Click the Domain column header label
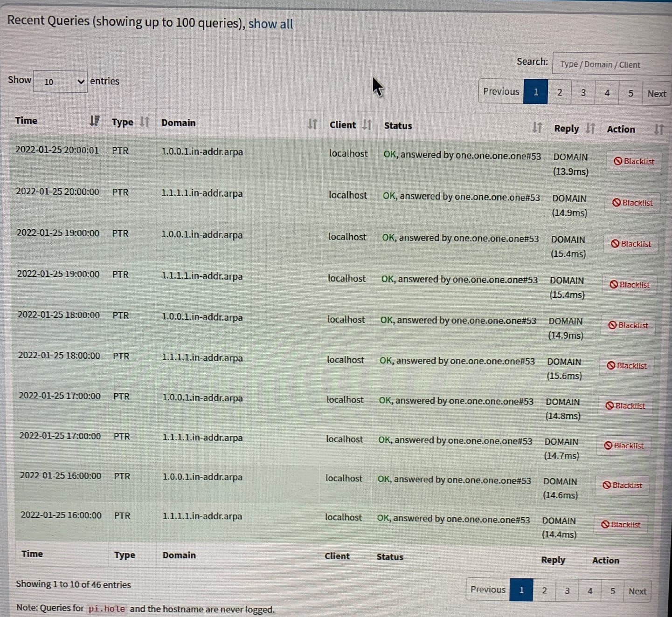This screenshot has height=617, width=672. click(x=179, y=123)
